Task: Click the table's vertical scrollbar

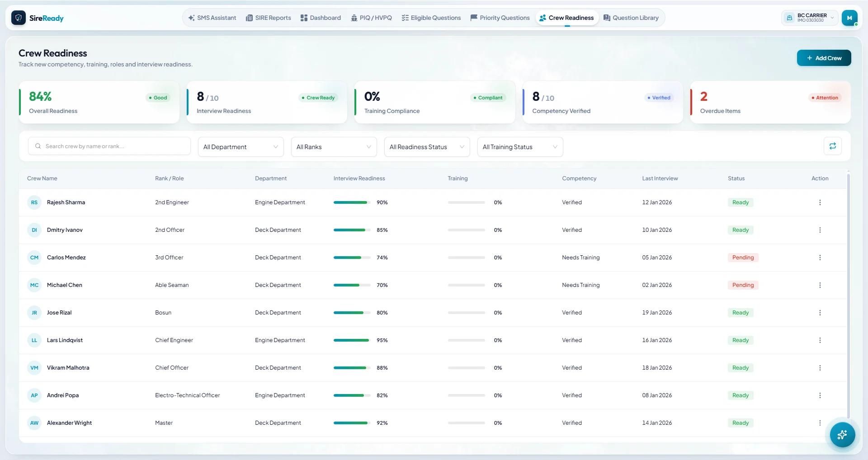Action: 848,296
